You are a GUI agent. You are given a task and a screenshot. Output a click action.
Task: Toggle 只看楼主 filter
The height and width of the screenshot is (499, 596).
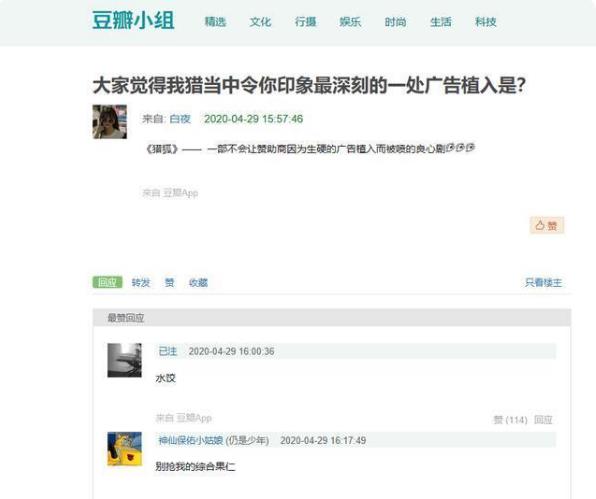click(543, 283)
